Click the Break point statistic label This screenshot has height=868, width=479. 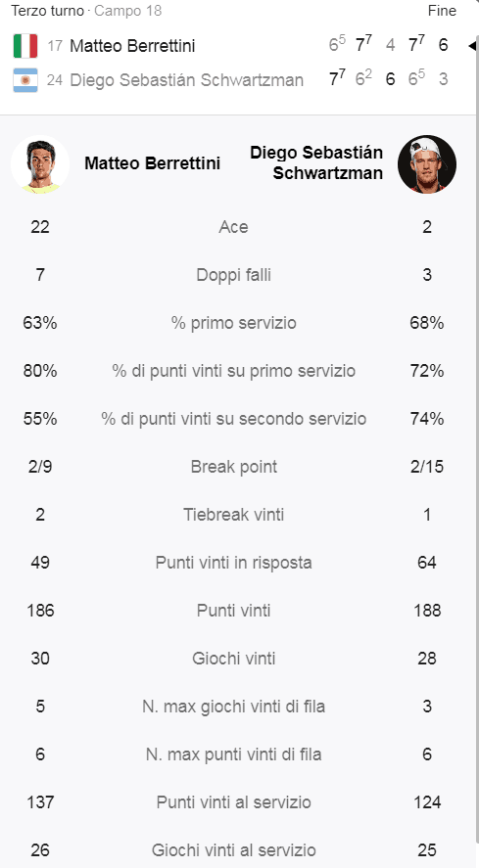pos(233,467)
